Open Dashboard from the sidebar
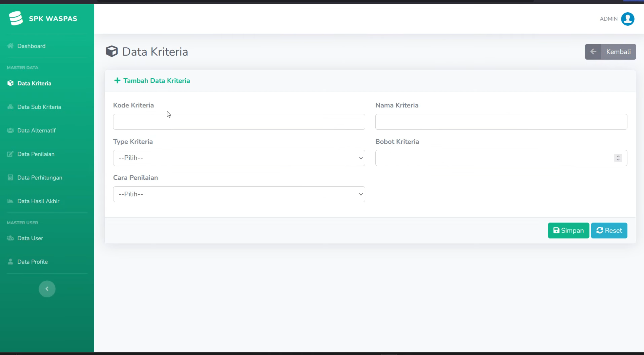 coord(31,46)
